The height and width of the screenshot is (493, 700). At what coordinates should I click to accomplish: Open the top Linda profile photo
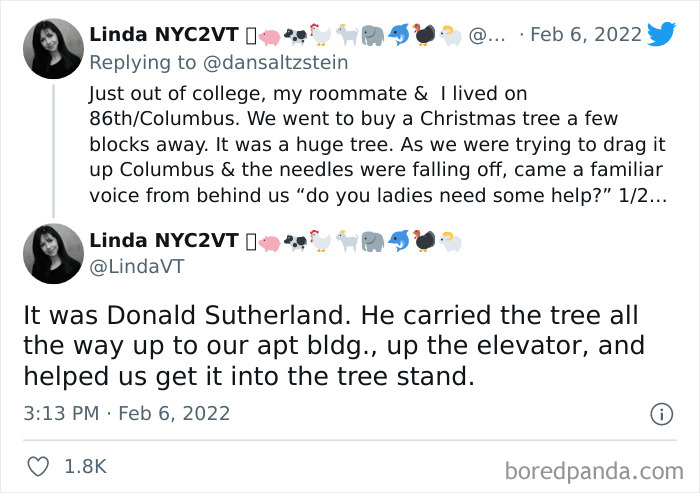(x=52, y=49)
